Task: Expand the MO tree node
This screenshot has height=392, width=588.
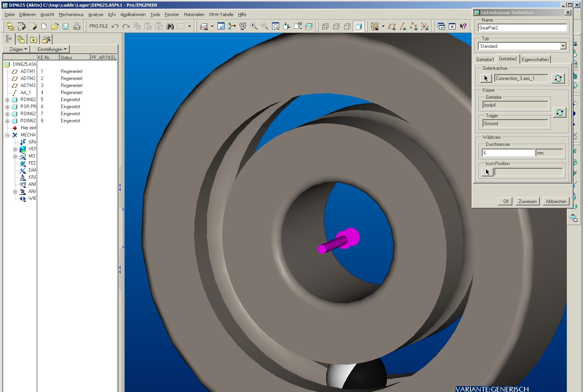Action: pyautogui.click(x=15, y=156)
